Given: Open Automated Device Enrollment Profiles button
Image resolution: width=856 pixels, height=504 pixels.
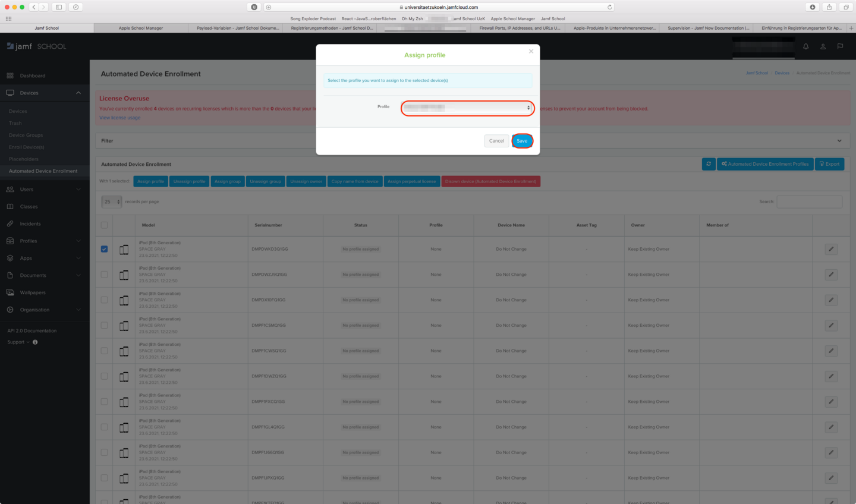Looking at the screenshot, I should tap(765, 164).
